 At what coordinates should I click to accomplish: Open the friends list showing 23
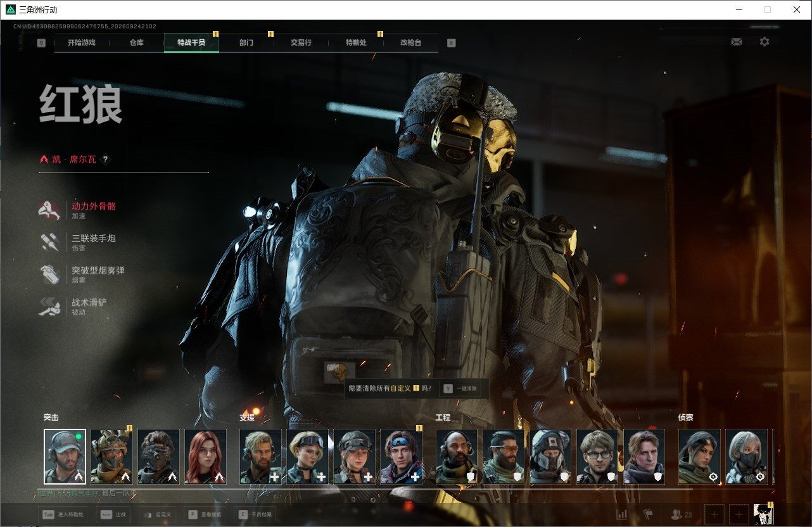[682, 515]
